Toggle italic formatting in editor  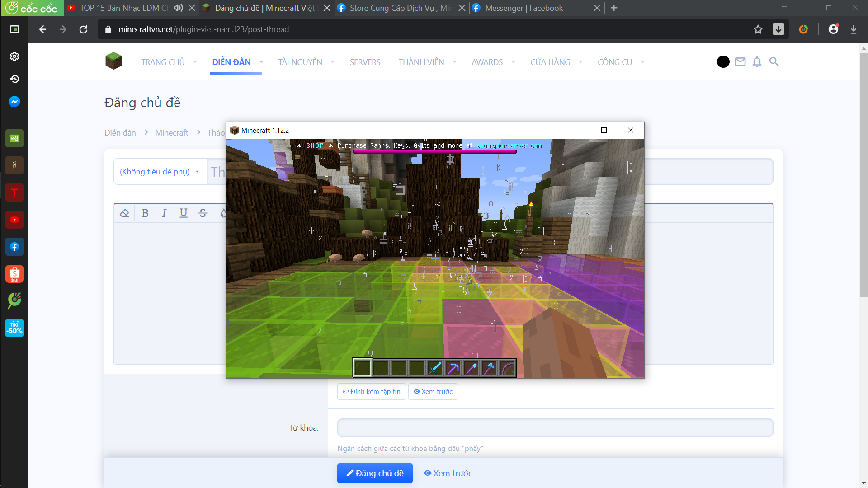pyautogui.click(x=164, y=213)
